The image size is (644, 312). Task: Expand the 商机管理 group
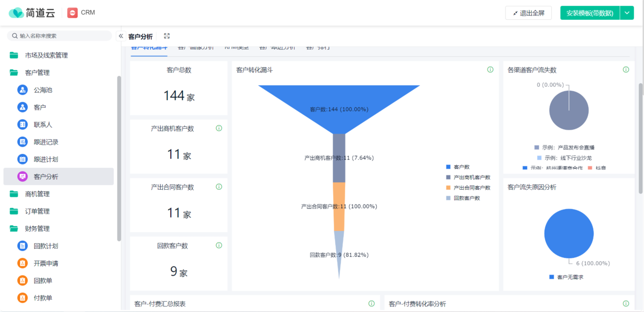pos(58,194)
